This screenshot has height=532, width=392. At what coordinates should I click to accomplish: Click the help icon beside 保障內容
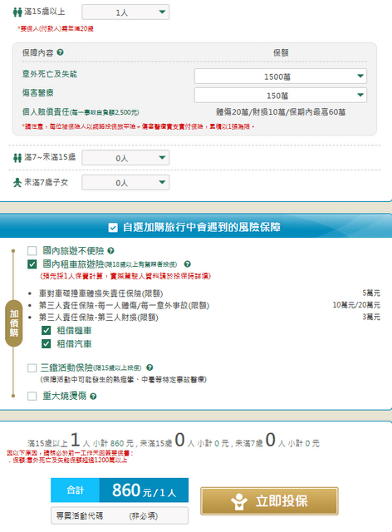60,52
